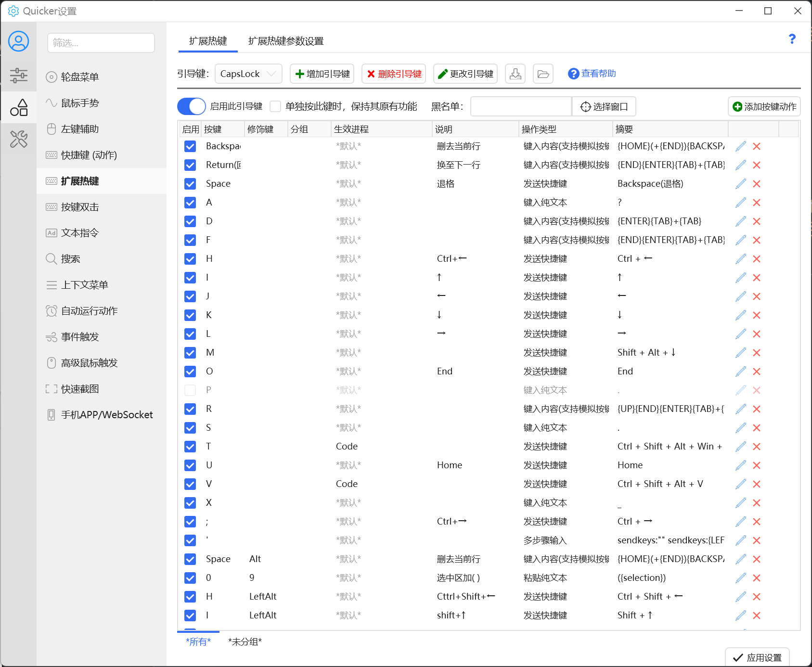The height and width of the screenshot is (667, 812).
Task: Open the 查看帮助 link
Action: (592, 74)
